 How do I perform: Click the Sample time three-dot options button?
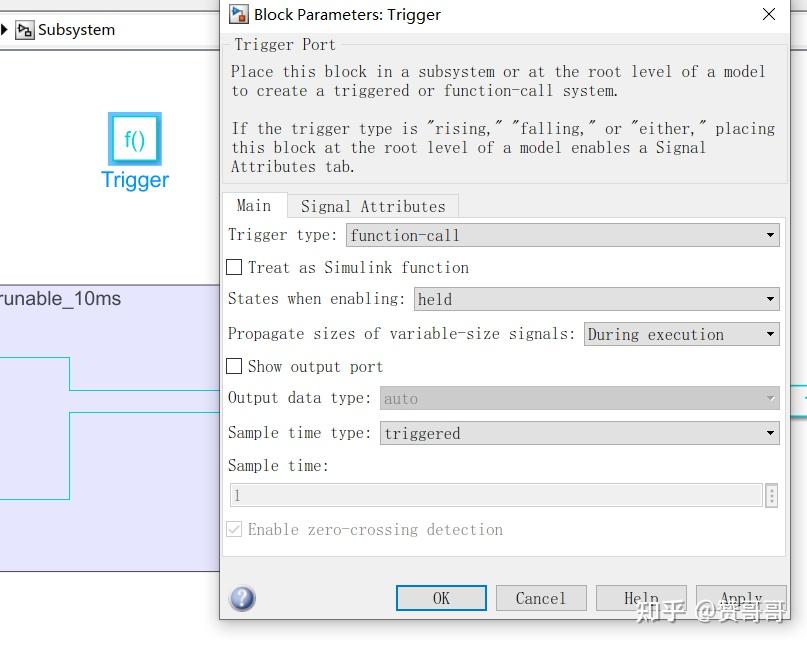[771, 495]
